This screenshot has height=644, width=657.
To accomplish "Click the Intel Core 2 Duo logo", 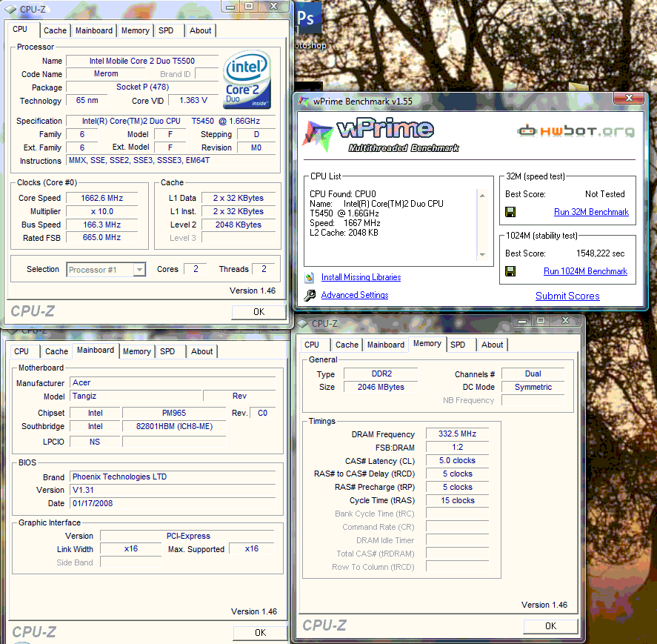I will coord(247,79).
